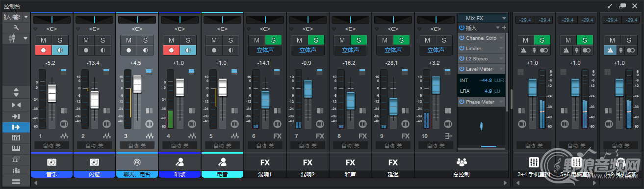Screen dimensions: 644x189
Task: Click the piano keyboard icon in sidebar
Action: pyautogui.click(x=16, y=149)
